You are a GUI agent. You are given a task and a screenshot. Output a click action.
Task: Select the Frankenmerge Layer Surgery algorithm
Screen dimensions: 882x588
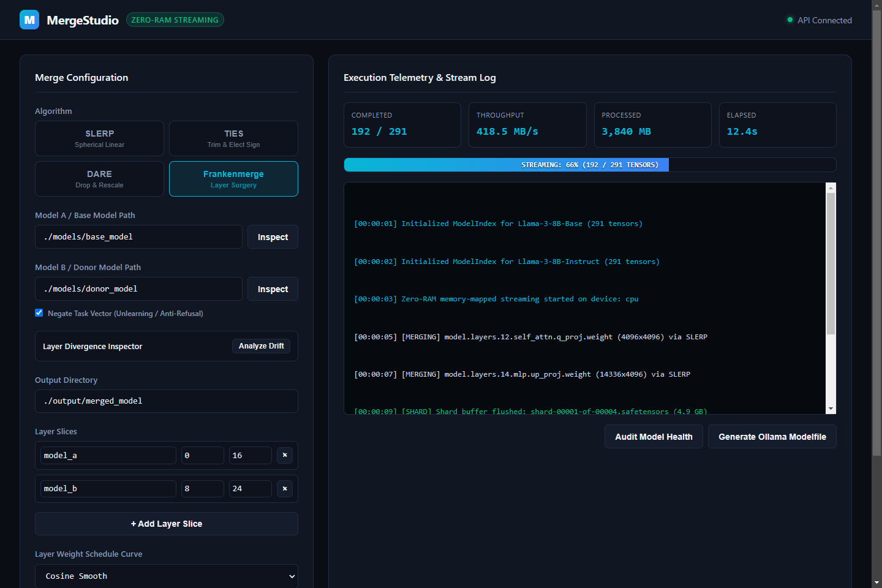(233, 179)
